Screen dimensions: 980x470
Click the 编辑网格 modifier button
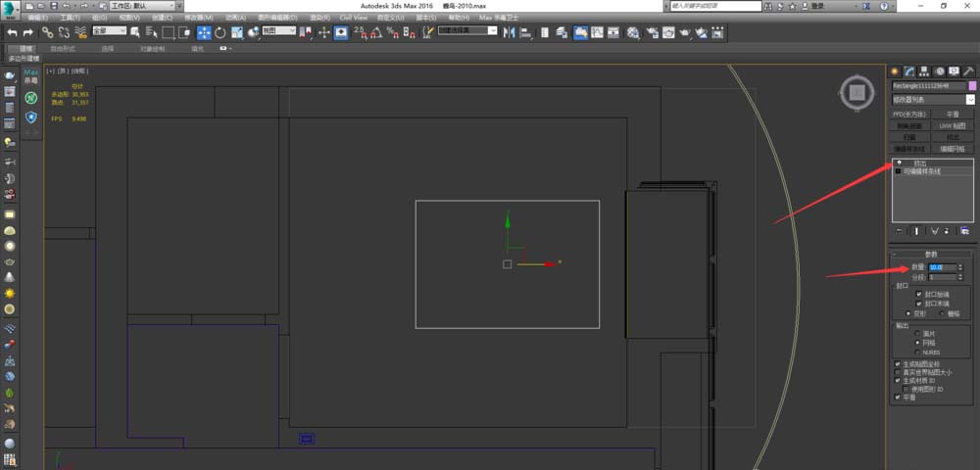[x=953, y=149]
